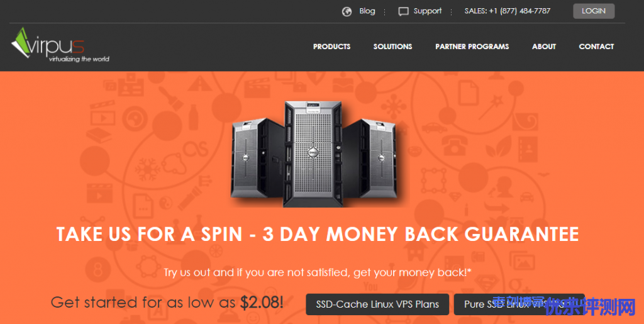Go to the ABOUT page

544,47
